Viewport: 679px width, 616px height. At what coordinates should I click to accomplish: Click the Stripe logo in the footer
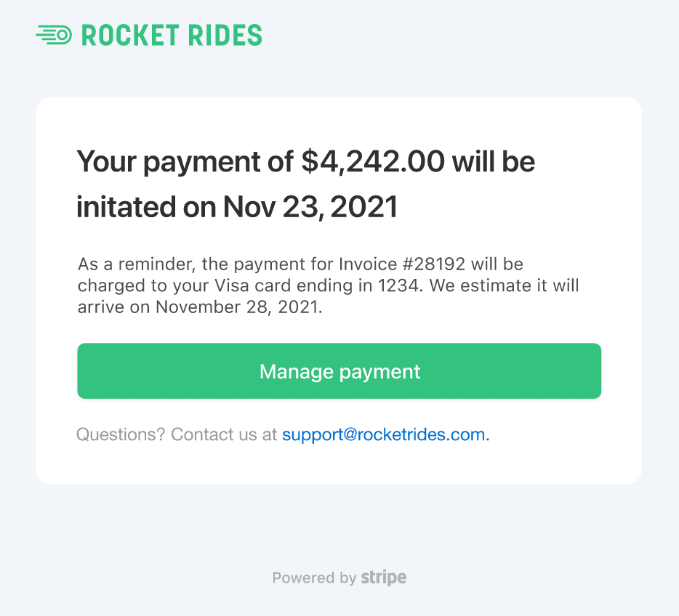(x=384, y=577)
